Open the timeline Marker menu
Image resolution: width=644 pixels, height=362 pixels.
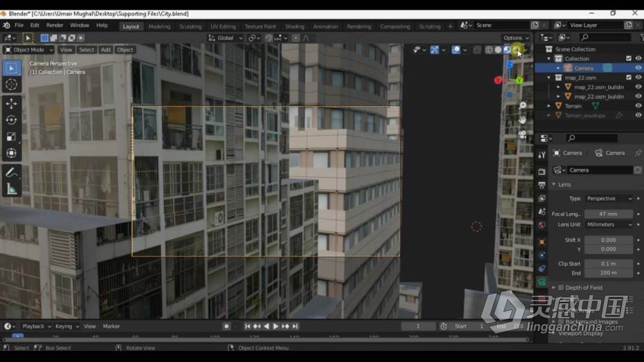(x=111, y=326)
